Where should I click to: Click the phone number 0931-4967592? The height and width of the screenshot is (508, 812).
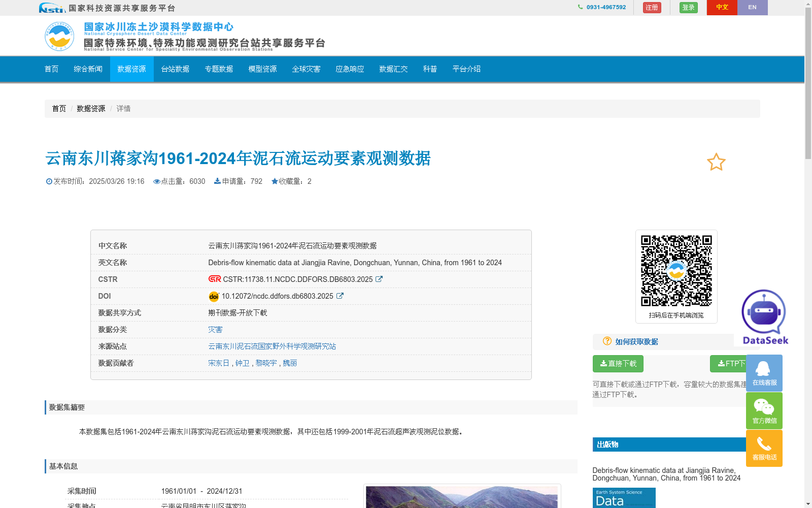tap(606, 7)
